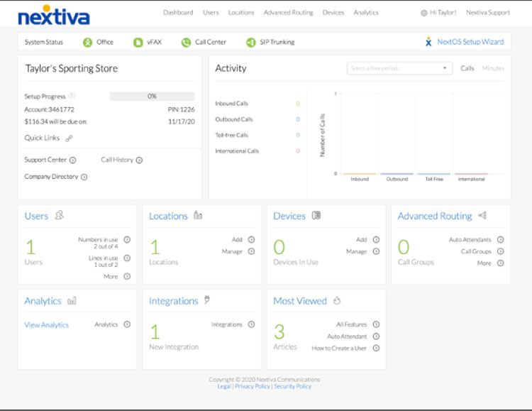Click the Office status icon
The image size is (532, 411).
87,43
